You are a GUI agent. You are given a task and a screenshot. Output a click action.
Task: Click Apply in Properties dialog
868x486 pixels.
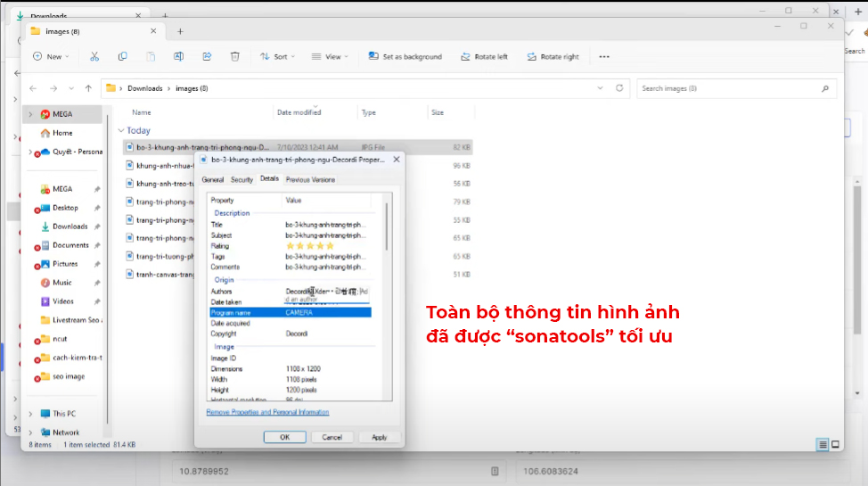click(380, 437)
